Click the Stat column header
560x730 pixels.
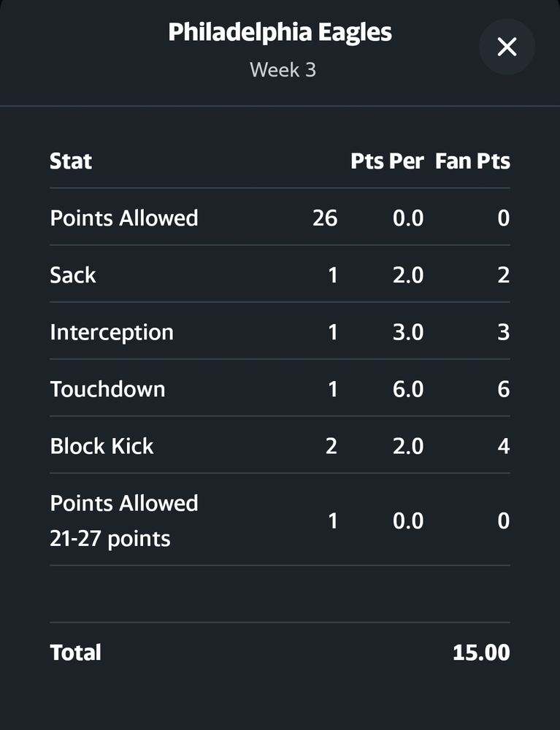(x=70, y=161)
